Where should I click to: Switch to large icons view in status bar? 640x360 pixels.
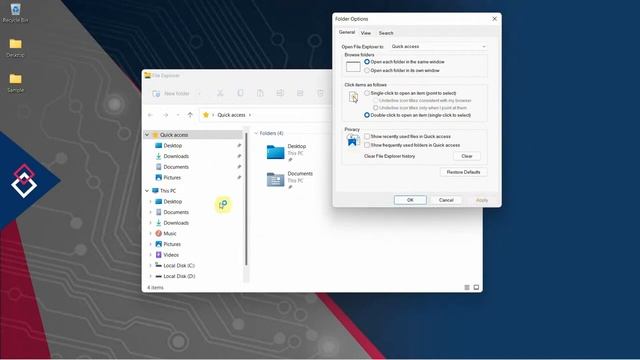[x=476, y=288]
